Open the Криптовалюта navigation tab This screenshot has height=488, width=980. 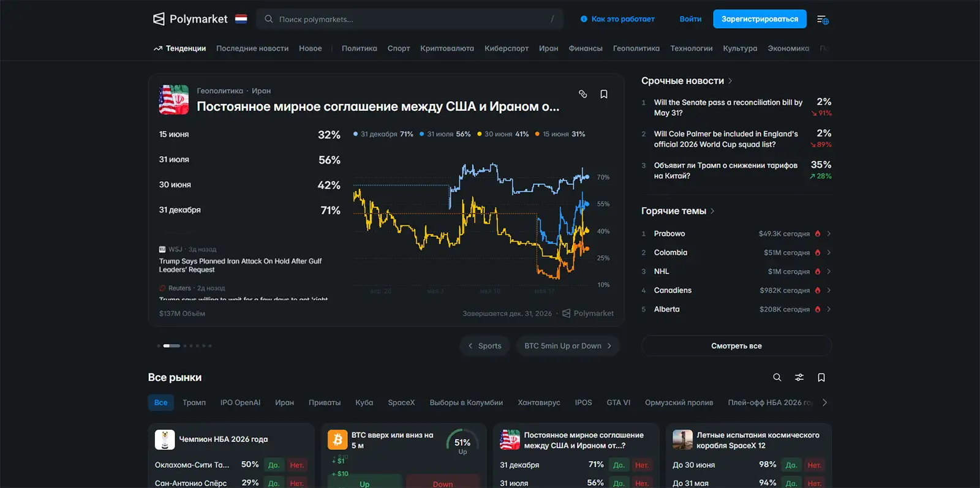click(447, 48)
